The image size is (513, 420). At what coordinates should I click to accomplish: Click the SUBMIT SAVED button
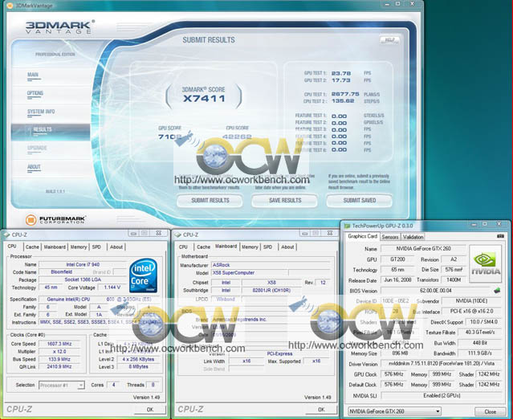[x=359, y=200]
